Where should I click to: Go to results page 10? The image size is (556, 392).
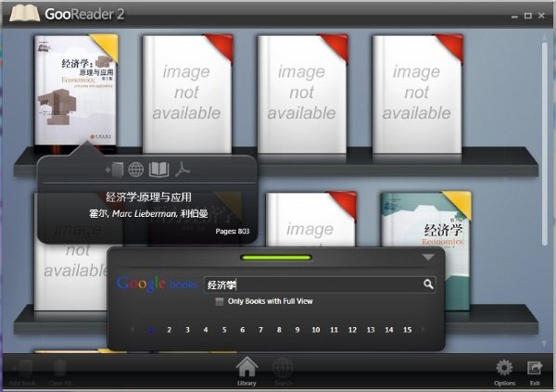[316, 330]
